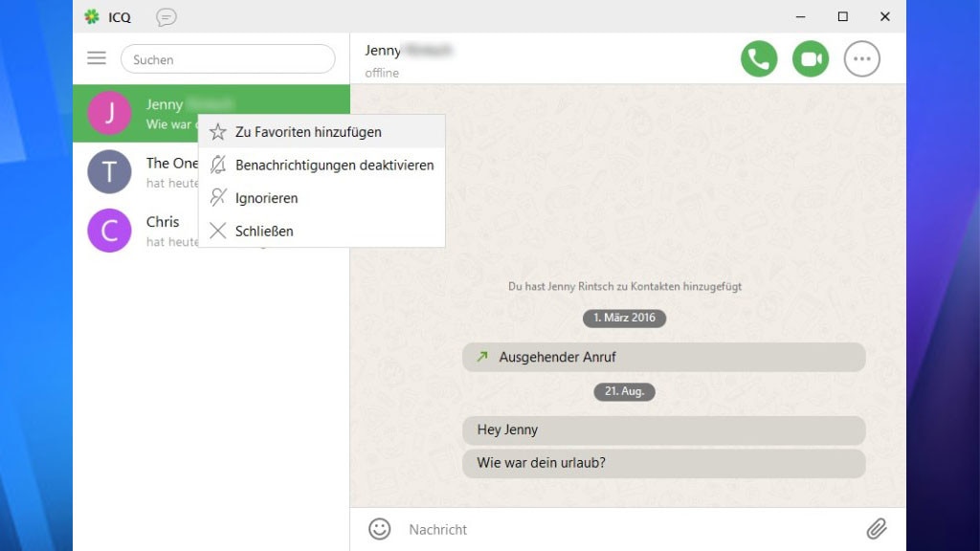Click the T avatar of The One
Viewport: 980px width, 551px height.
click(x=109, y=172)
